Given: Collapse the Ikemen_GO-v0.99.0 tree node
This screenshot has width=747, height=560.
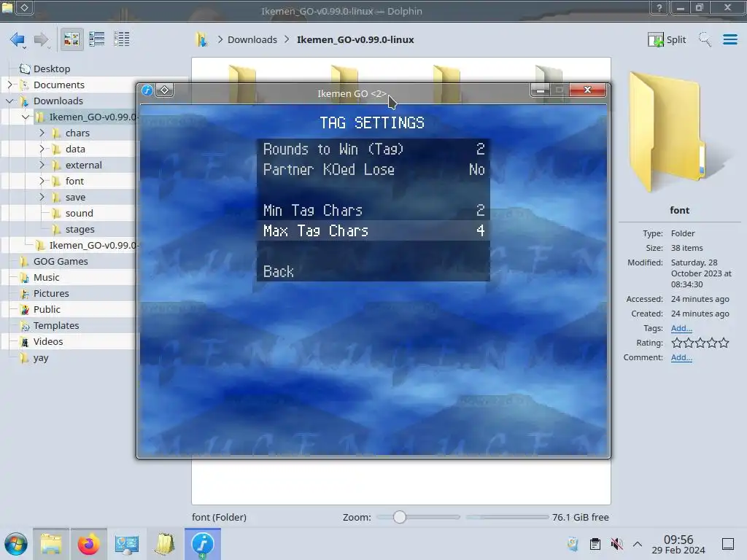Looking at the screenshot, I should click(x=26, y=117).
